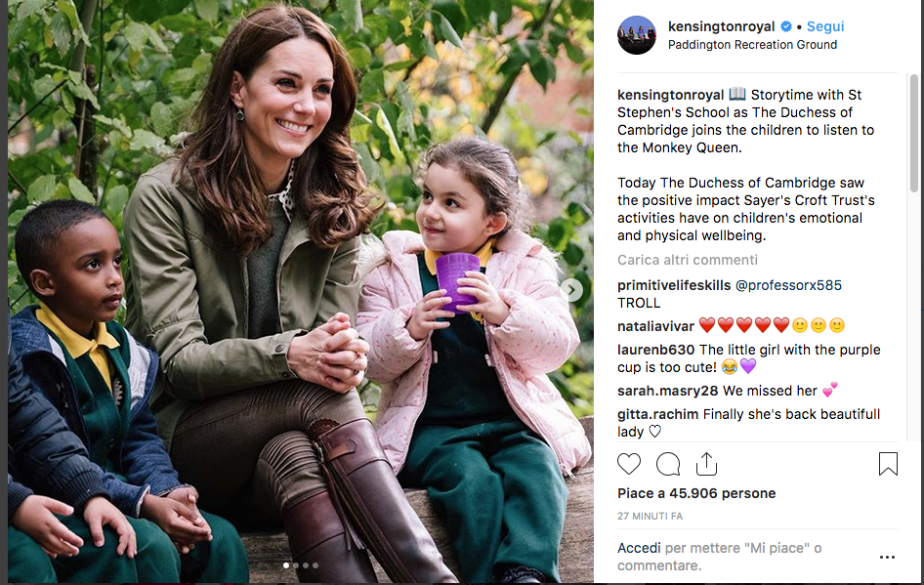Like the post with the heart icon
924x585 pixels.
tap(629, 464)
